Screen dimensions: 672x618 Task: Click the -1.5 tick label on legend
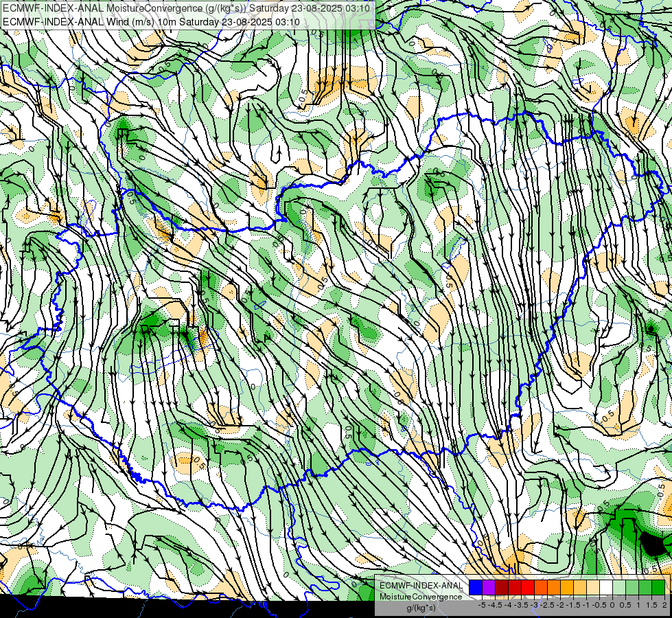tap(573, 605)
